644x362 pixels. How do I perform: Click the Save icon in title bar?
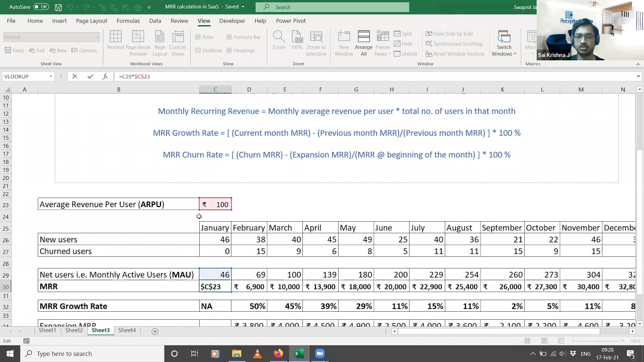pyautogui.click(x=58, y=7)
